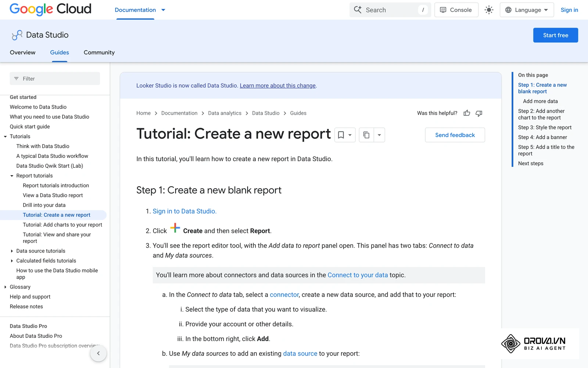This screenshot has height=368, width=588.
Task: Expand Data source tutorials section
Action: tap(12, 251)
